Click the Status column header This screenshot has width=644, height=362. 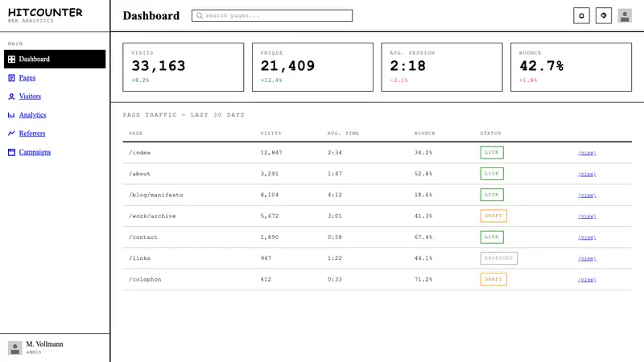(491, 134)
